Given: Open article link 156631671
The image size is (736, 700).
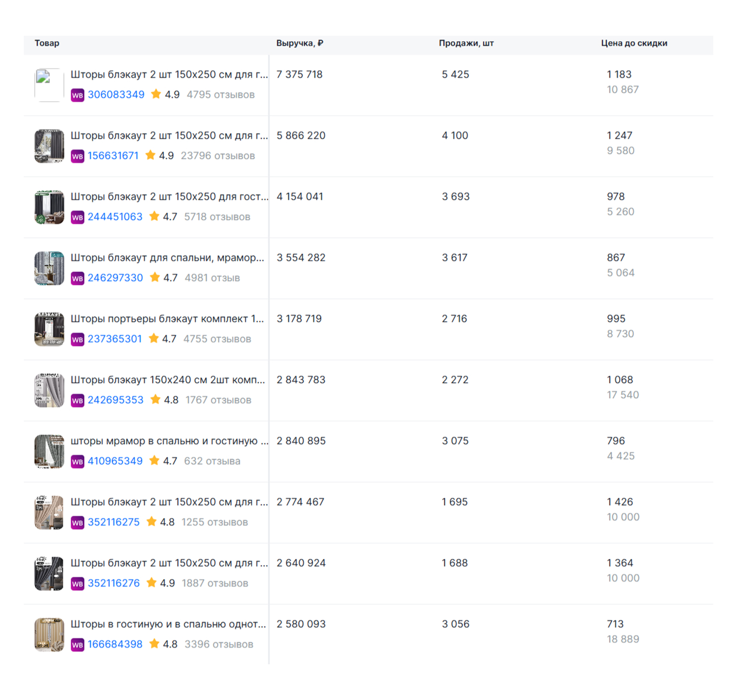Looking at the screenshot, I should (113, 156).
